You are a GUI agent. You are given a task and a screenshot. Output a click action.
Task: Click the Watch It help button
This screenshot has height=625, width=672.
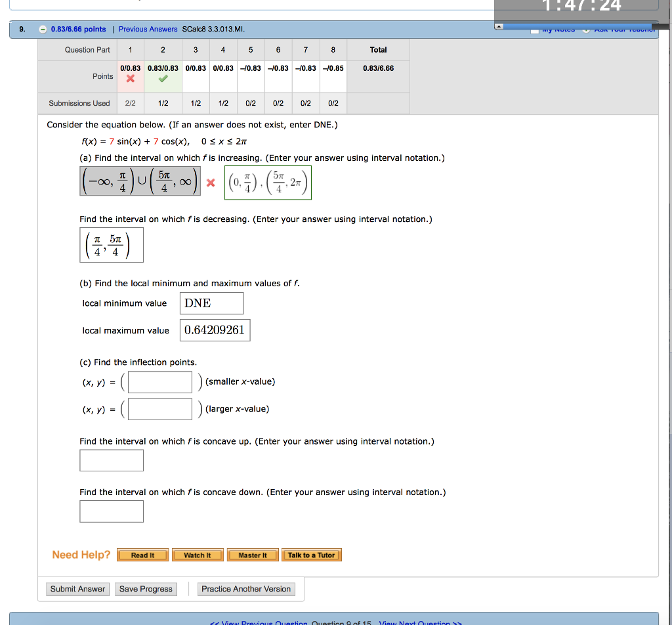[x=198, y=555]
